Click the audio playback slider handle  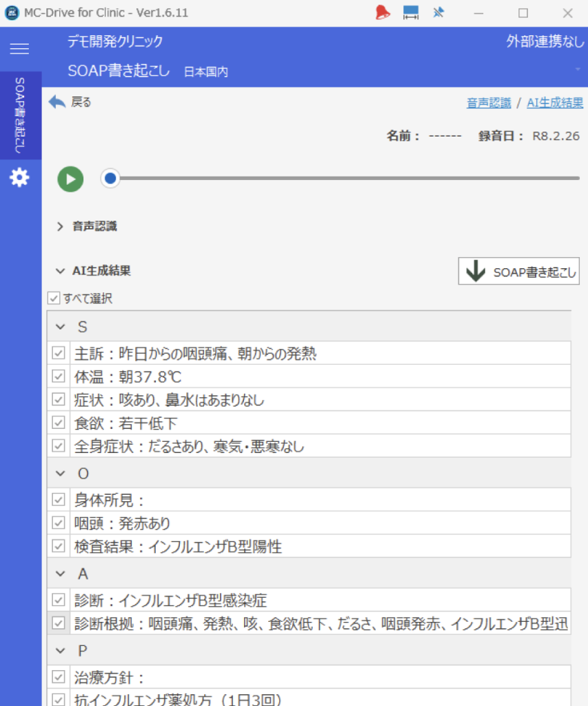[110, 179]
